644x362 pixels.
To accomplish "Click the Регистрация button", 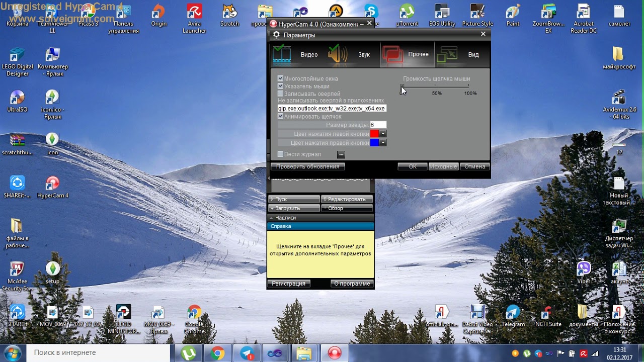I will [289, 284].
